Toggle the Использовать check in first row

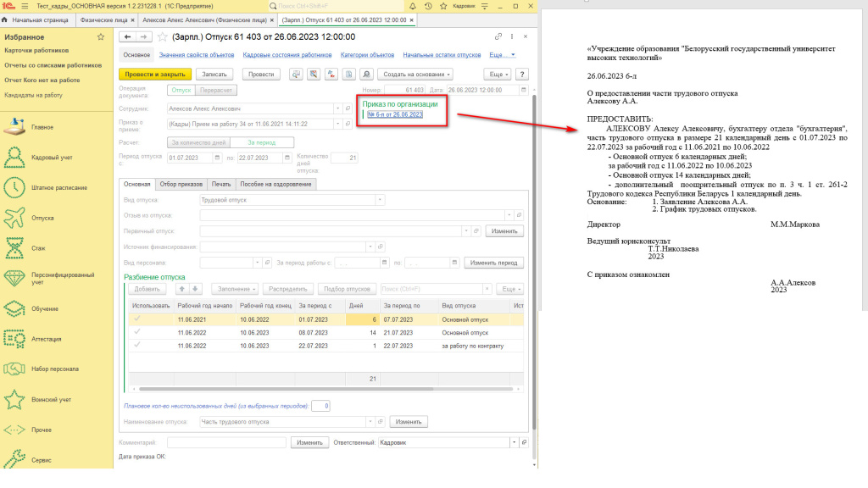(136, 319)
